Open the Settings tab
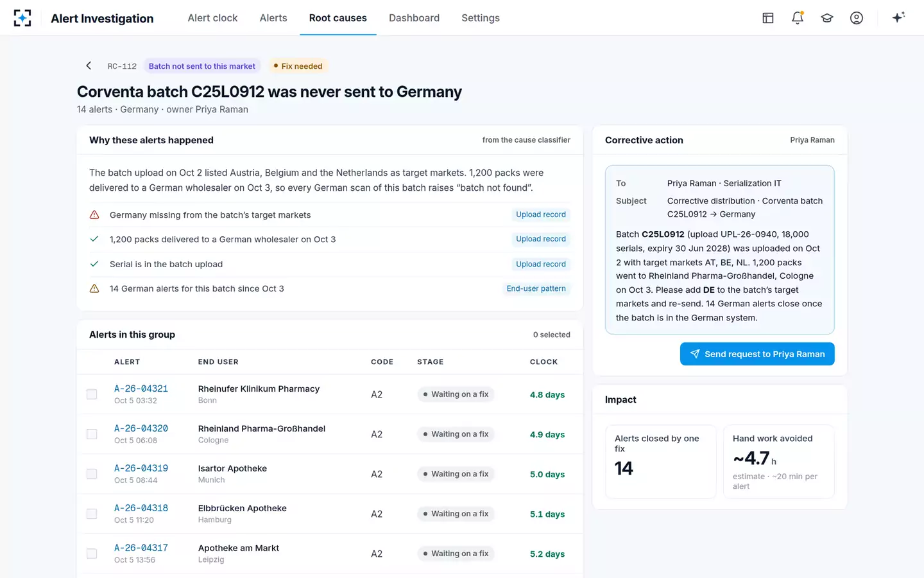This screenshot has width=924, height=578. point(481,18)
